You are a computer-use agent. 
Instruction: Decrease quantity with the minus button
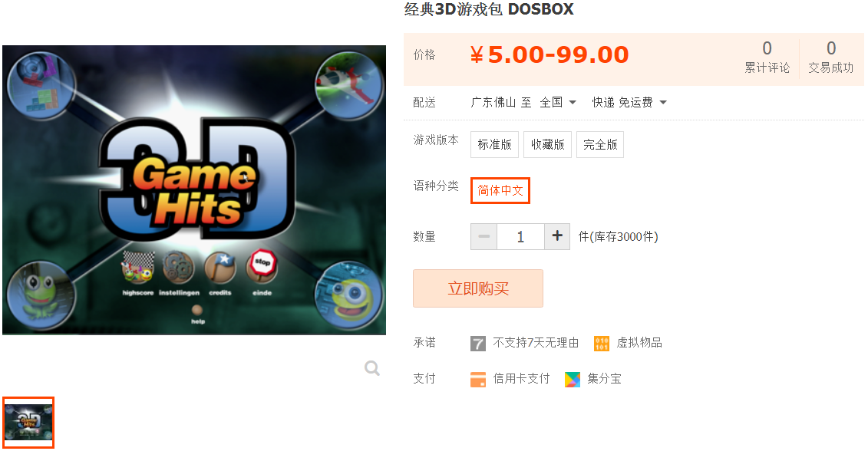click(484, 236)
